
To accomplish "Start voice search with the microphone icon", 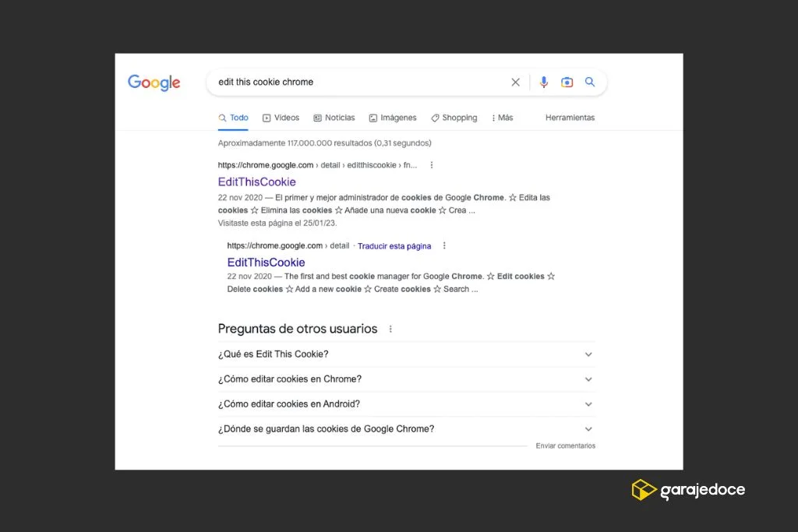I will [x=543, y=82].
